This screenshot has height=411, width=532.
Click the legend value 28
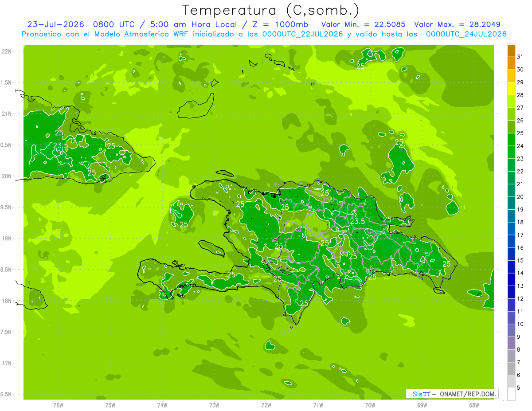520,95
